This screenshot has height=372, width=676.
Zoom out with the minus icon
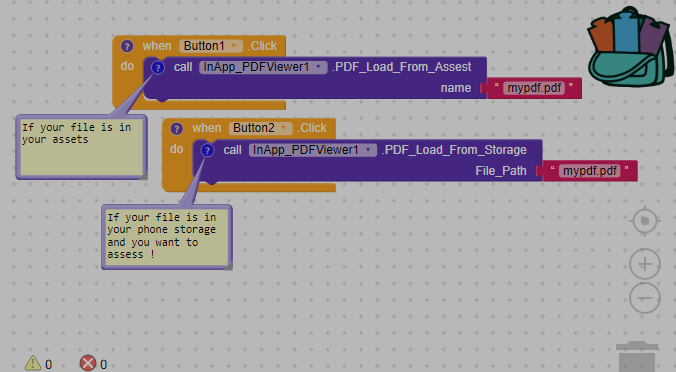pos(645,298)
